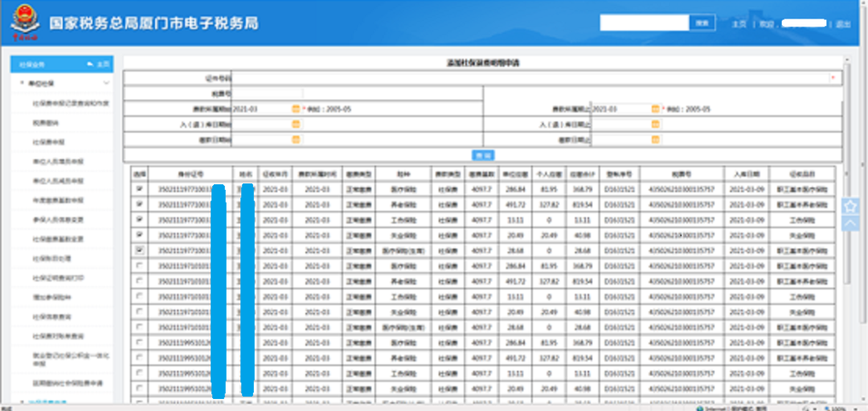
Task: Open calendar for 费款所属期止 end date
Action: pos(656,109)
